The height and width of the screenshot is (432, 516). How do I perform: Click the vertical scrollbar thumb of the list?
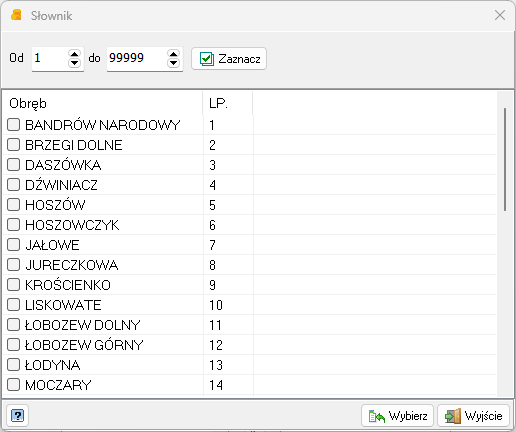[x=505, y=159]
